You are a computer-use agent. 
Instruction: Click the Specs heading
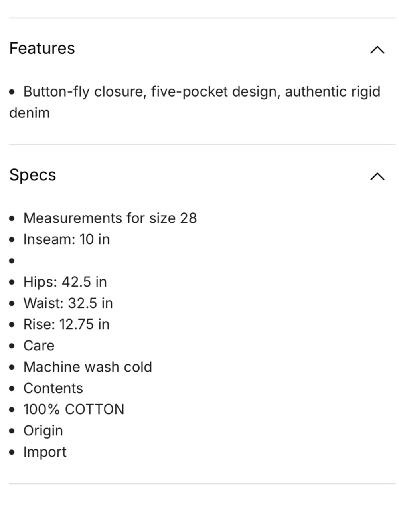tap(33, 175)
